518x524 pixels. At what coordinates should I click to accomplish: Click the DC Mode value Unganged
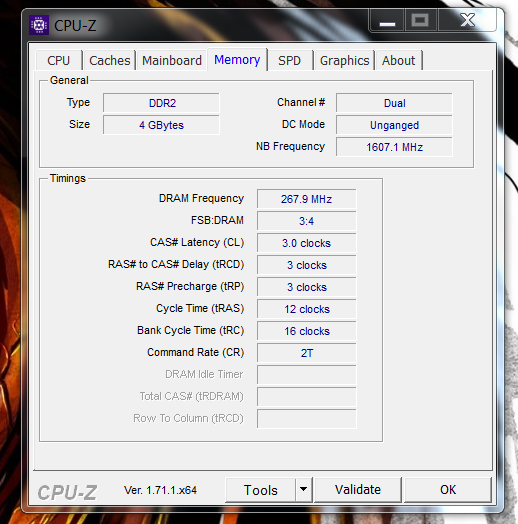[394, 125]
